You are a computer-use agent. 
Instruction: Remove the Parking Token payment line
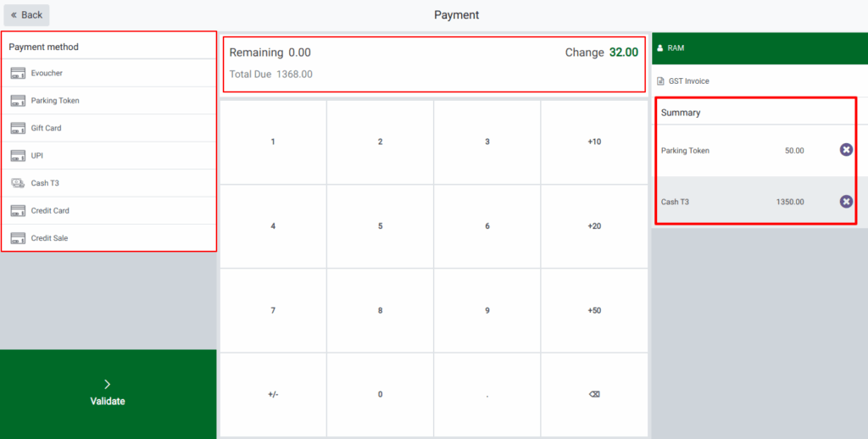point(846,149)
